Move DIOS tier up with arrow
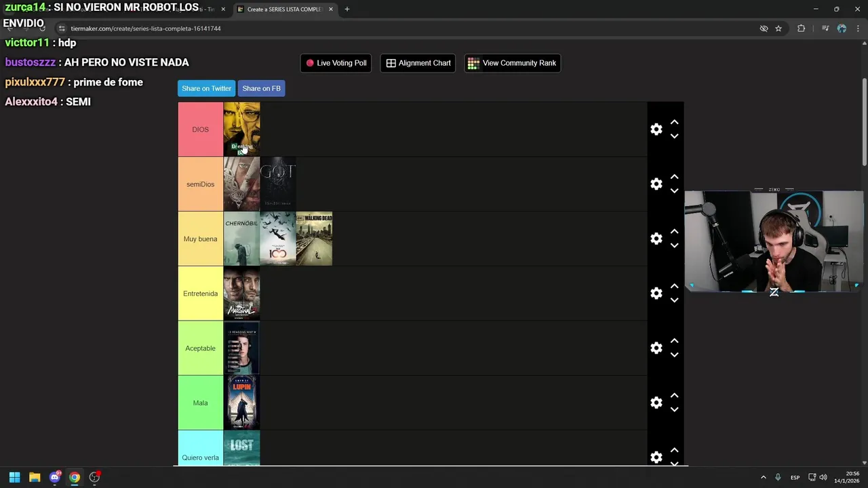The height and width of the screenshot is (488, 868). click(674, 123)
